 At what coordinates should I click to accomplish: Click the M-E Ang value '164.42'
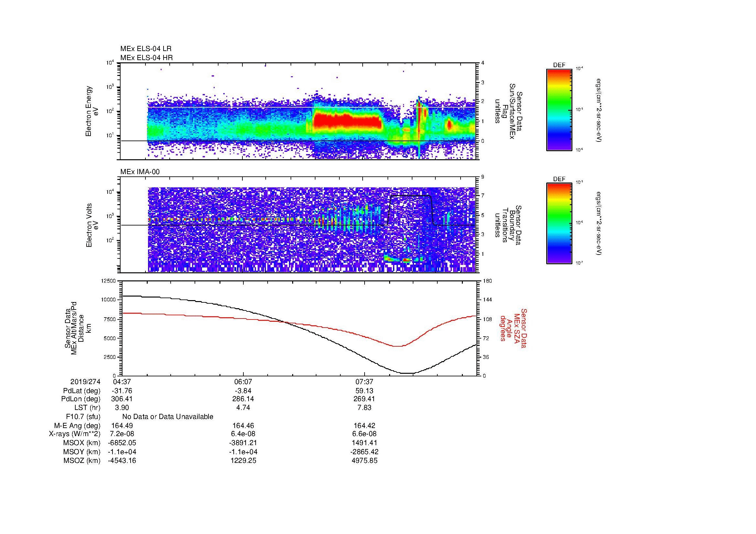point(364,426)
